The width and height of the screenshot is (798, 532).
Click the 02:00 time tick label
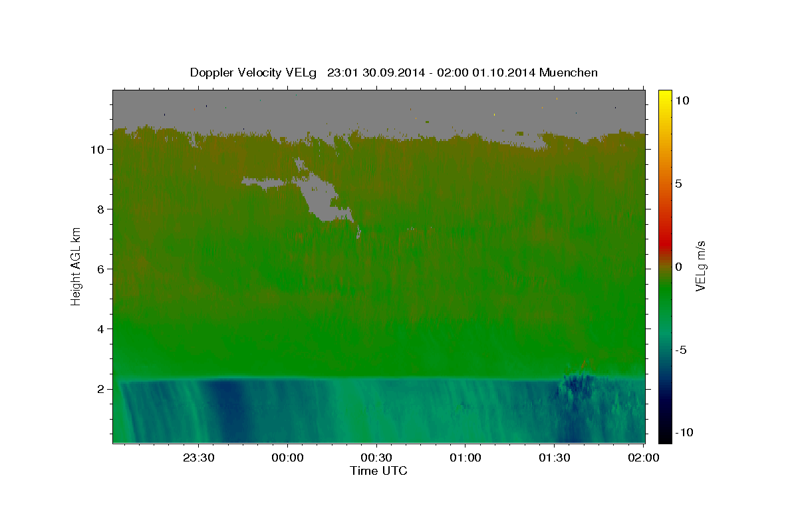click(x=643, y=458)
